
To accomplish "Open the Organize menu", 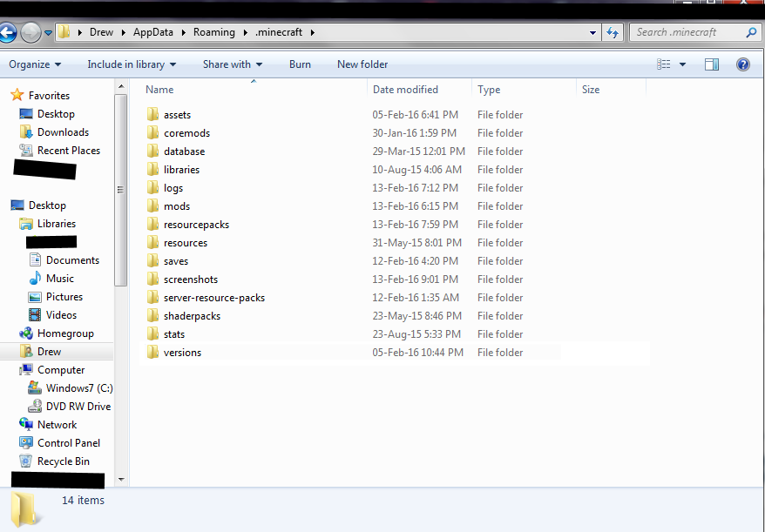I will coord(35,64).
